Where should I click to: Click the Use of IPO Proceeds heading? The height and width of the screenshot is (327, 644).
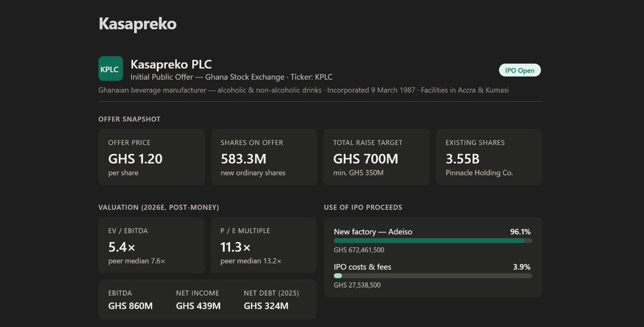click(363, 207)
